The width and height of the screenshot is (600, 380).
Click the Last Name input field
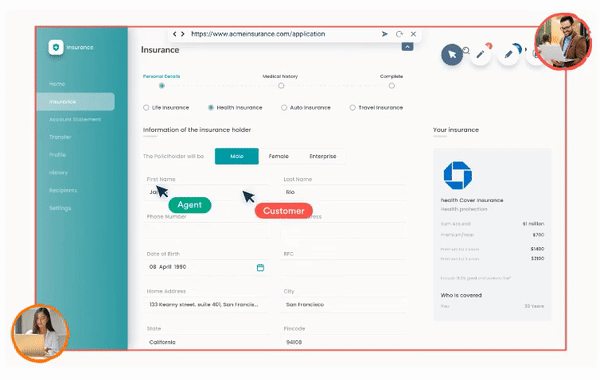[343, 192]
